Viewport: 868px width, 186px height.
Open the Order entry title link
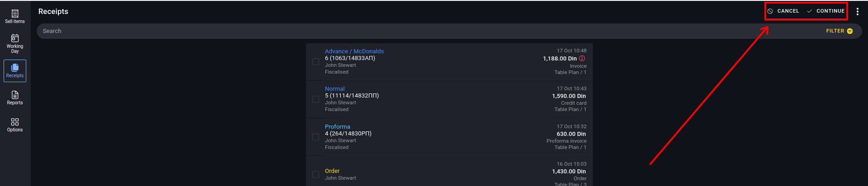(332, 171)
